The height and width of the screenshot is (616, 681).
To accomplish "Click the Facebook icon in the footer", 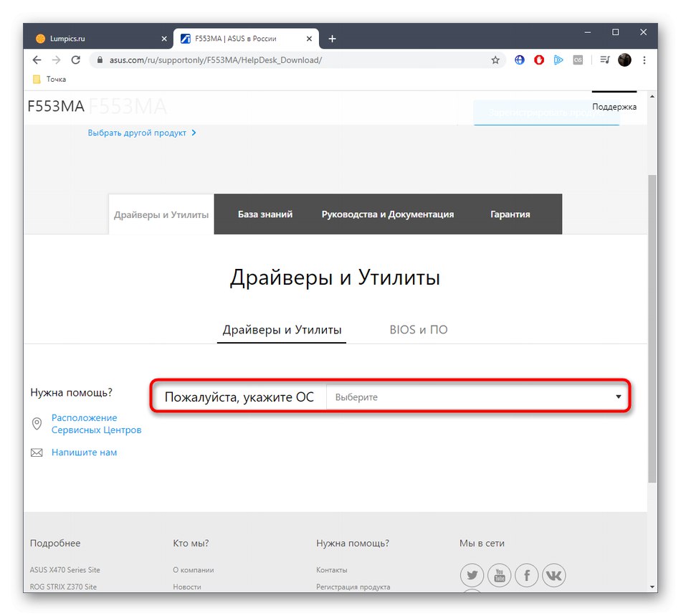I will pos(526,575).
